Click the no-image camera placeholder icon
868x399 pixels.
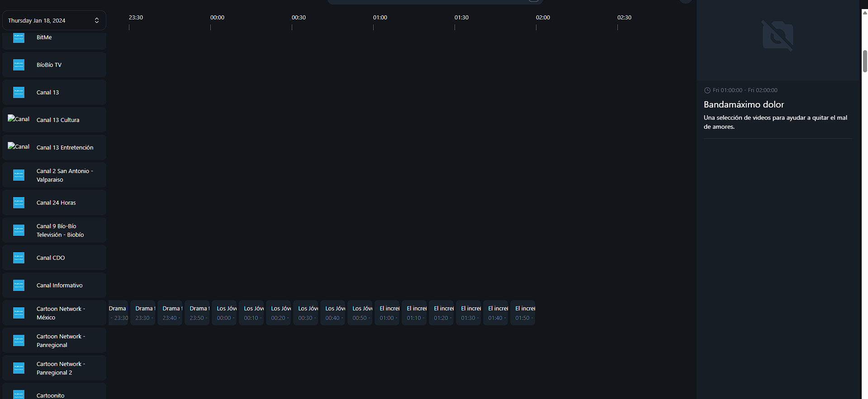click(777, 36)
